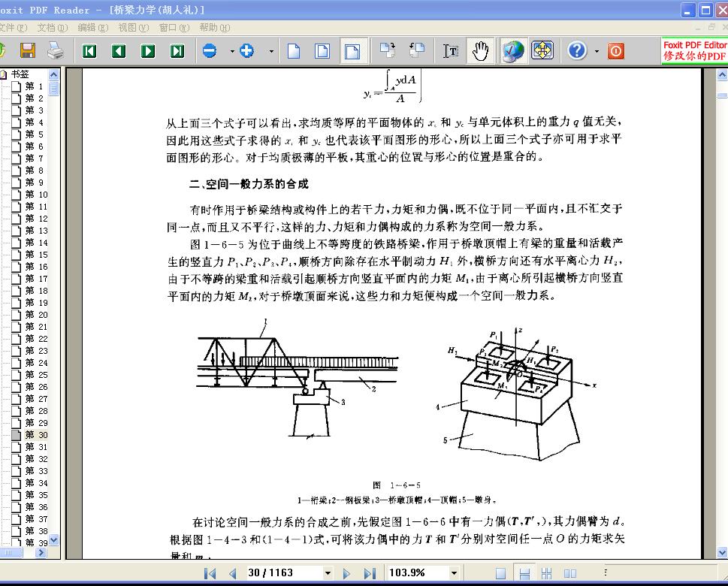Open the zoom percentage dropdown
728x586 pixels.
(x=453, y=573)
